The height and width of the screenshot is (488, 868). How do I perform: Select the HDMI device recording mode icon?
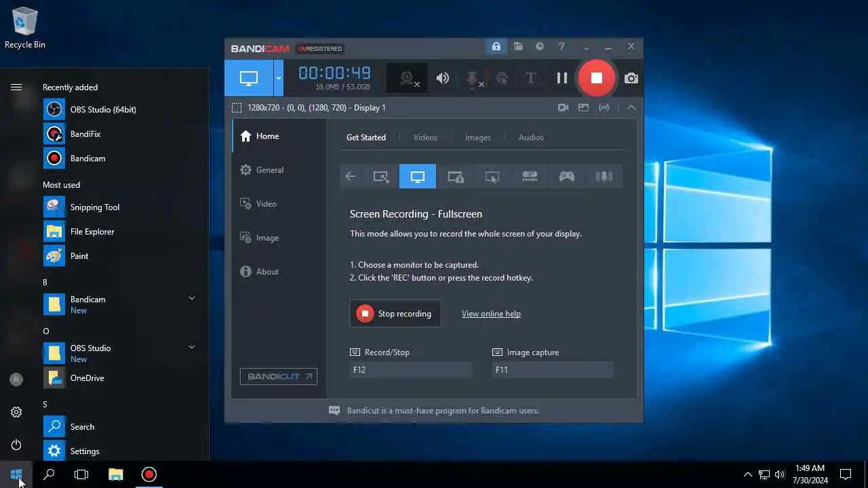[530, 177]
